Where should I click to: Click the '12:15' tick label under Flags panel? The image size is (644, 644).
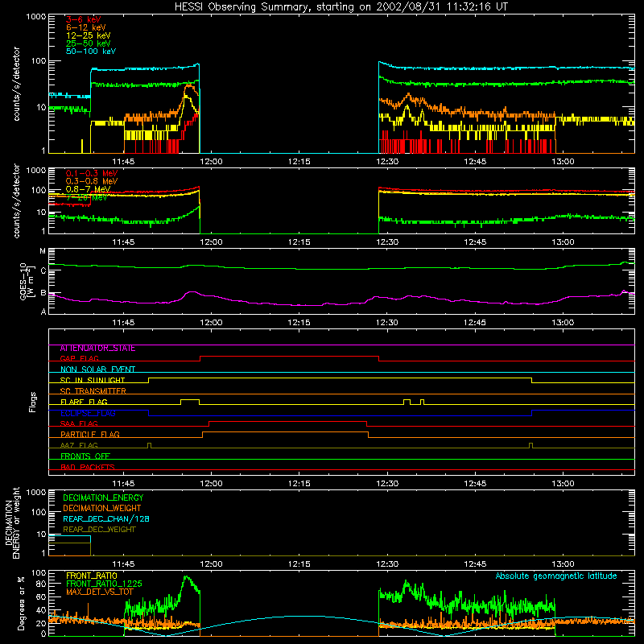coord(299,484)
